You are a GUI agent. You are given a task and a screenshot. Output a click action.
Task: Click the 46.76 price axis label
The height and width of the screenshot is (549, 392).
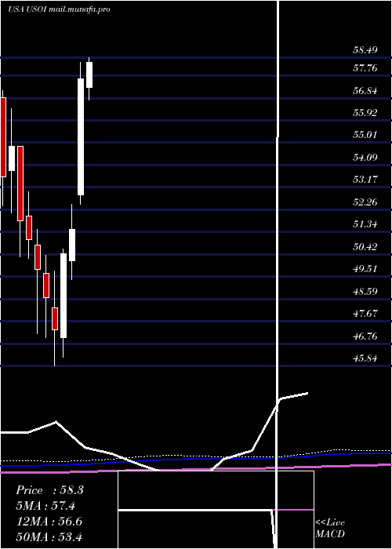[365, 336]
